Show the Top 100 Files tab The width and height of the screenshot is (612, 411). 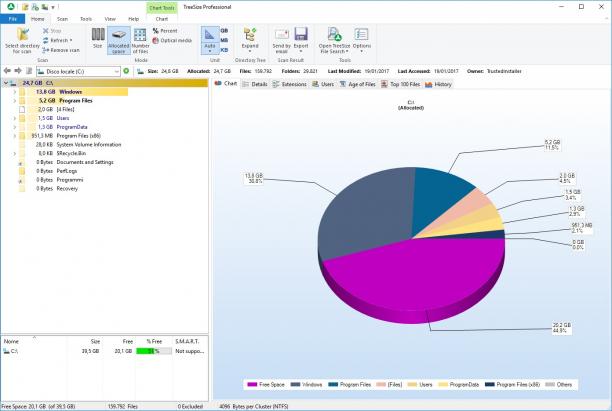pos(400,84)
